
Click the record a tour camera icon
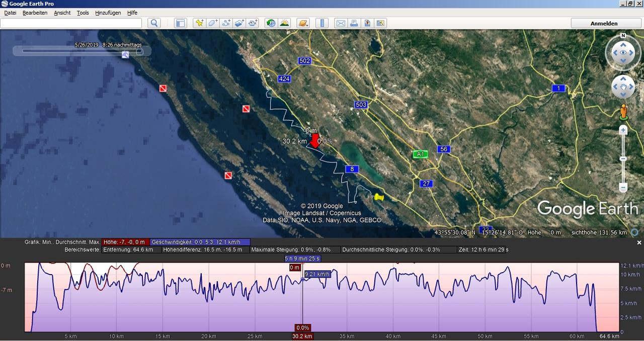[252, 23]
